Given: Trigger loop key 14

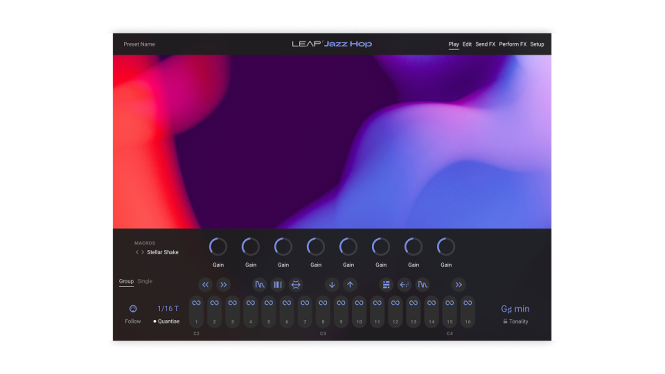Looking at the screenshot, I should (431, 312).
